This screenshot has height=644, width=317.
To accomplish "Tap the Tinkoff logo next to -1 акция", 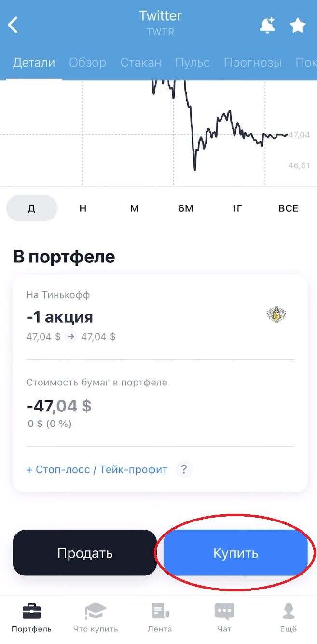I will 276,314.
